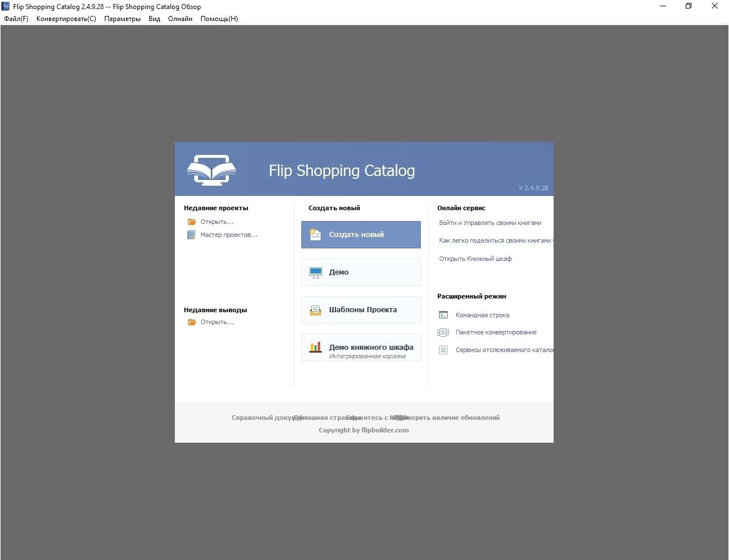Click folder icon under Недавние выводы

pos(192,322)
